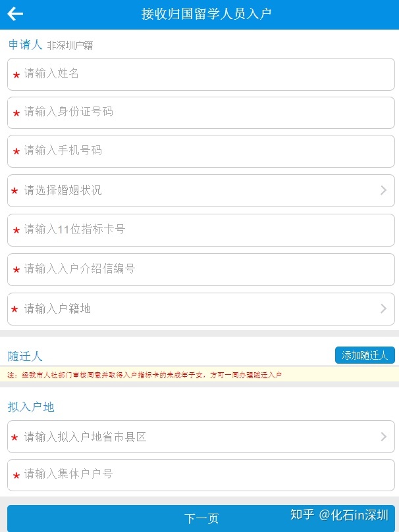
Task: Click the chevron on the 户籍地 row
Action: pos(383,308)
